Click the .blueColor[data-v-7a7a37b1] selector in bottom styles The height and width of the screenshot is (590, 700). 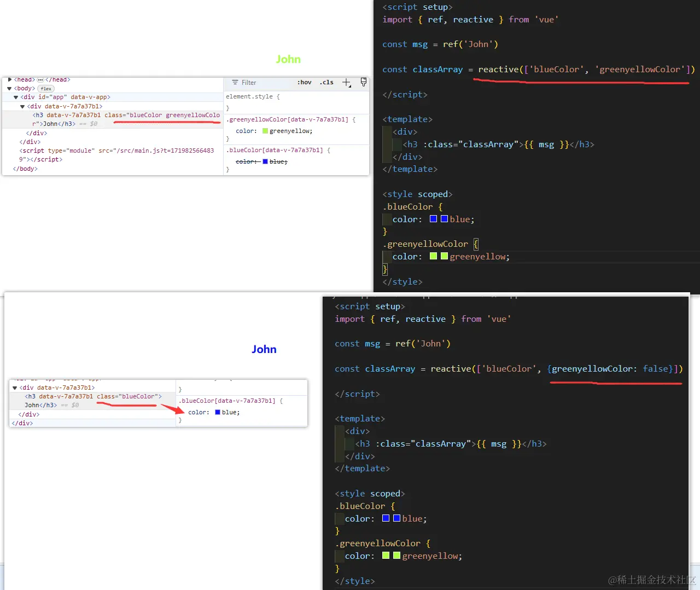pyautogui.click(x=227, y=401)
